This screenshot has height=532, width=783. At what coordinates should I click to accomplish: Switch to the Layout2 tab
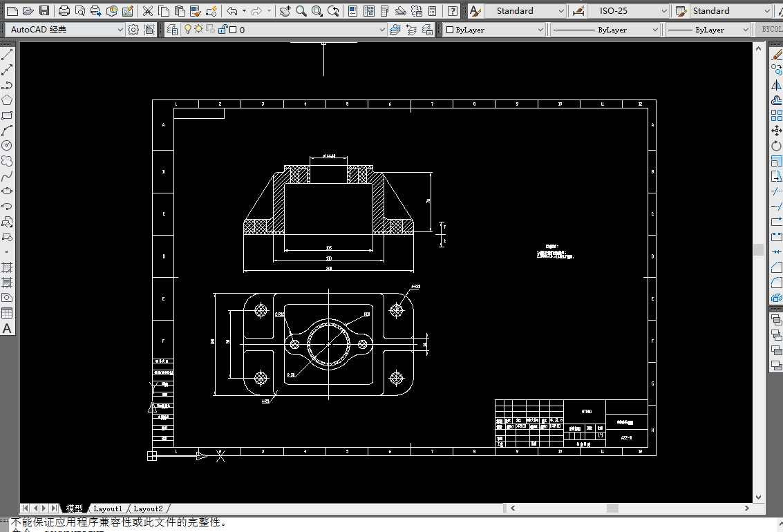click(149, 509)
